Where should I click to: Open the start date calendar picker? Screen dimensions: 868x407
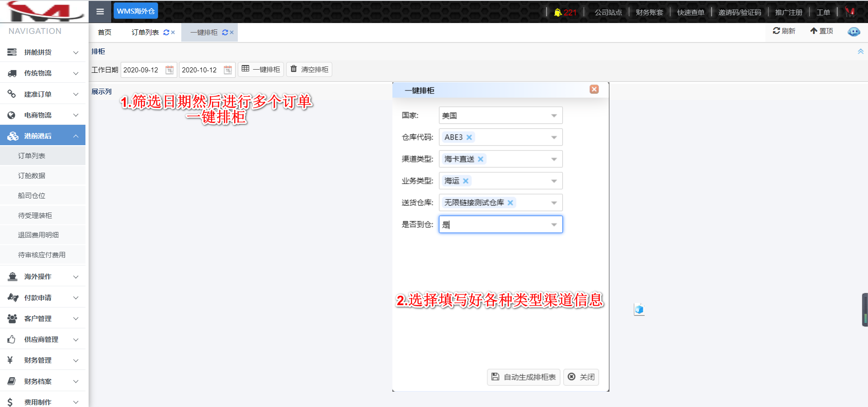[170, 70]
